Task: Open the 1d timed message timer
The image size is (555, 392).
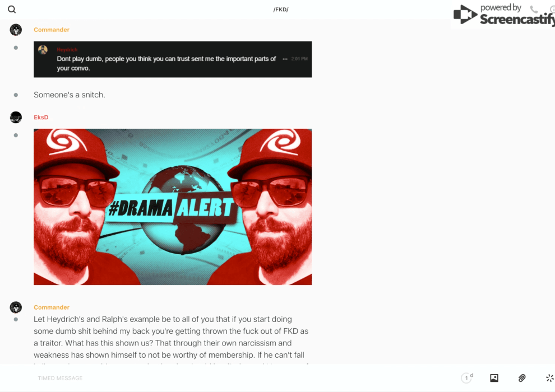Action: coord(467,378)
